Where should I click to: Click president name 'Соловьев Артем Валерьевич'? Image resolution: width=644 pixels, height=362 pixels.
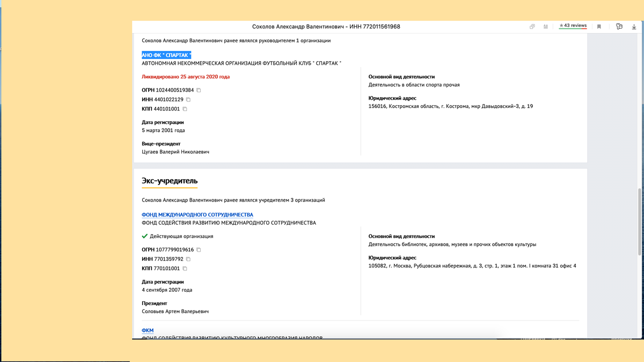[175, 312]
